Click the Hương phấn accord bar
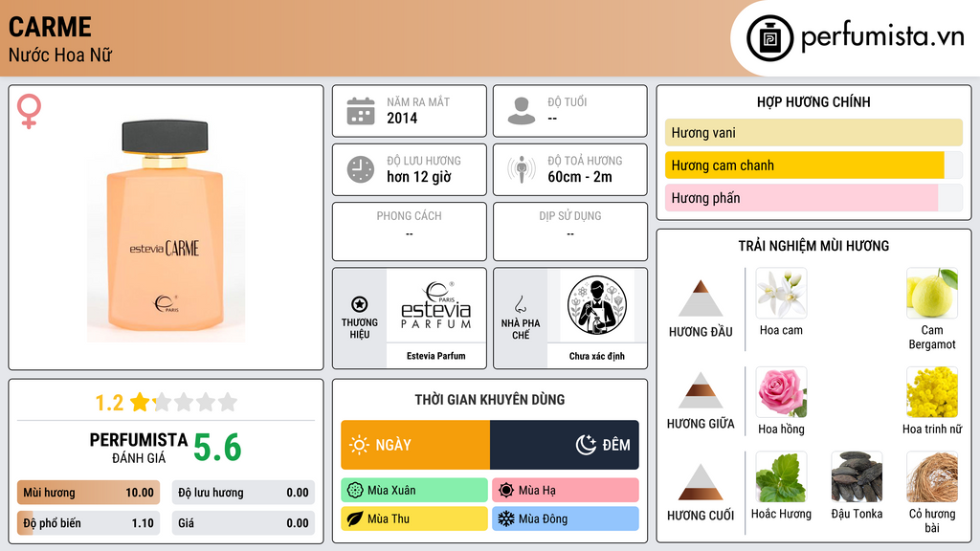Image resolution: width=980 pixels, height=551 pixels. click(813, 198)
